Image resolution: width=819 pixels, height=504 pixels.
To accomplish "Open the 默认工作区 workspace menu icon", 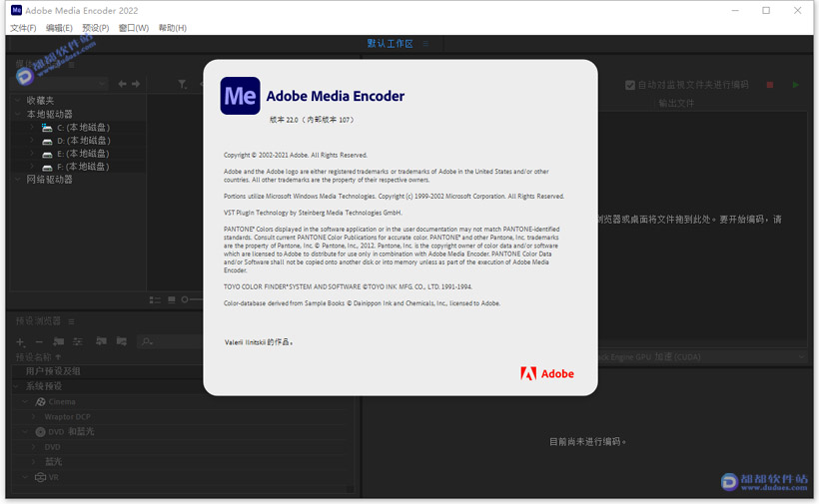I will pyautogui.click(x=425, y=44).
